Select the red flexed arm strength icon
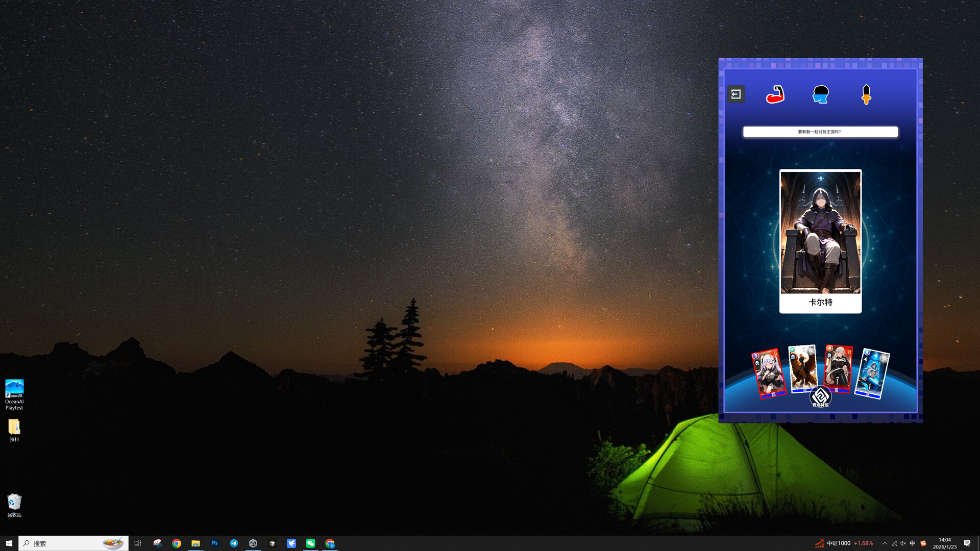This screenshot has height=551, width=980. pyautogui.click(x=775, y=94)
